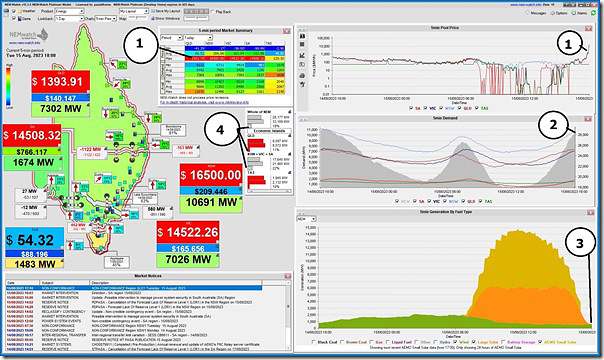Close the 5min Demand panel

click(588, 119)
